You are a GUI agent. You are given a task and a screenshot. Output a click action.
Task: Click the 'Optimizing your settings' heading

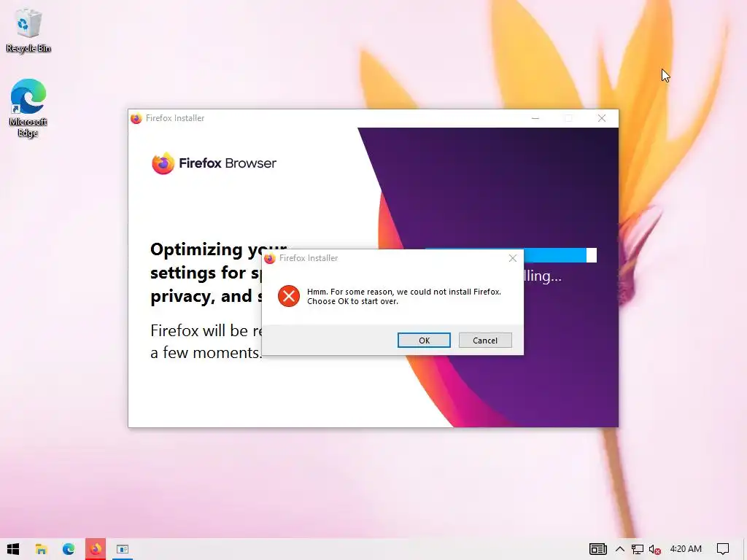click(x=206, y=273)
